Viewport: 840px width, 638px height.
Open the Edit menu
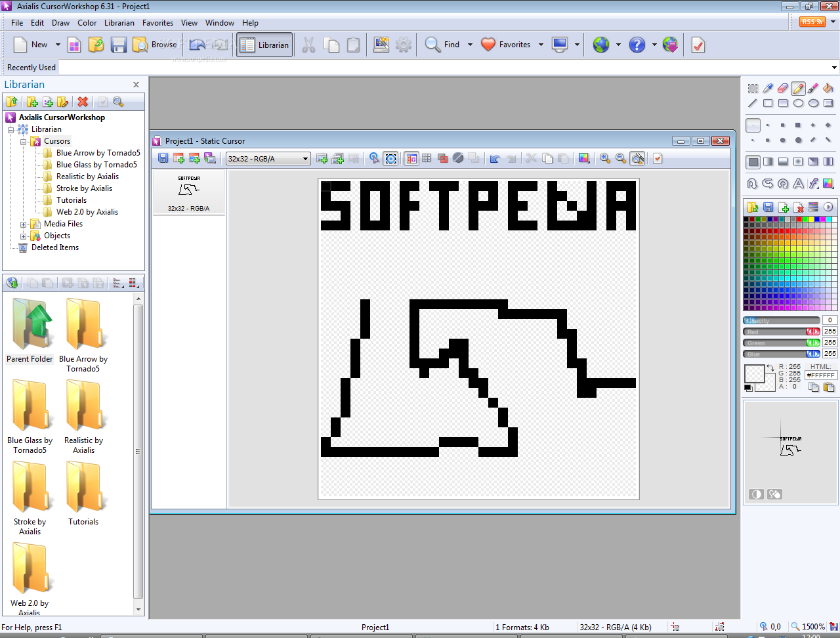point(37,22)
